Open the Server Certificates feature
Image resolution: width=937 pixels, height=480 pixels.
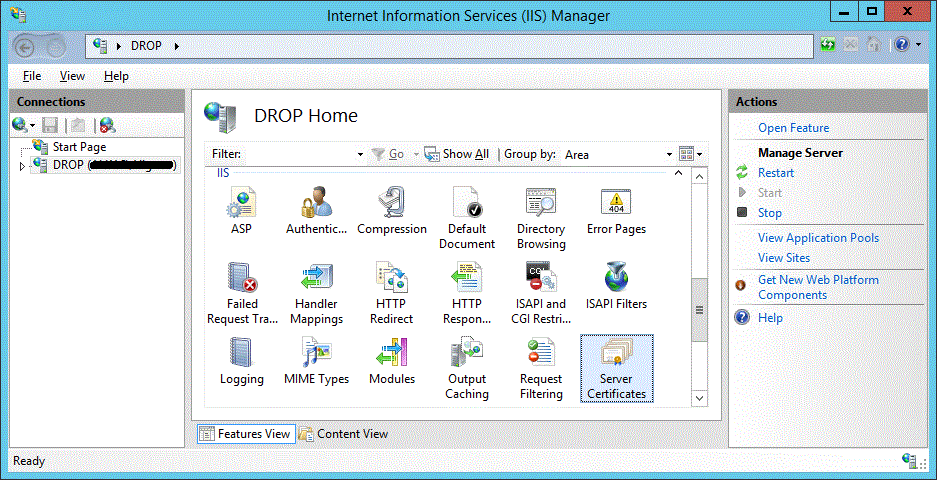616,354
